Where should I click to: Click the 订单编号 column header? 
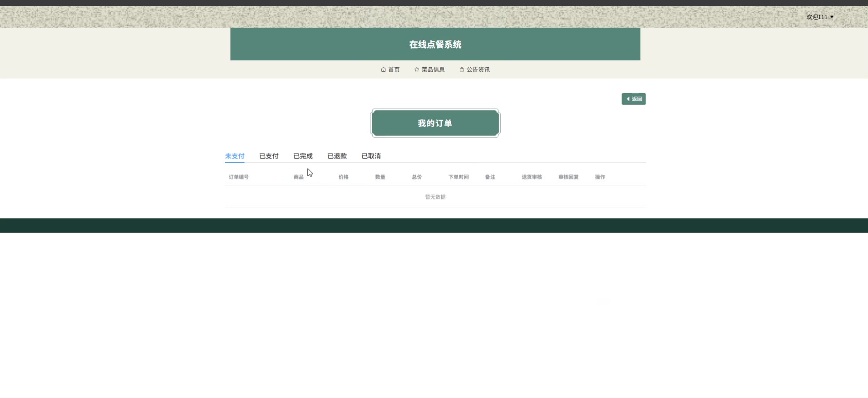pos(239,177)
